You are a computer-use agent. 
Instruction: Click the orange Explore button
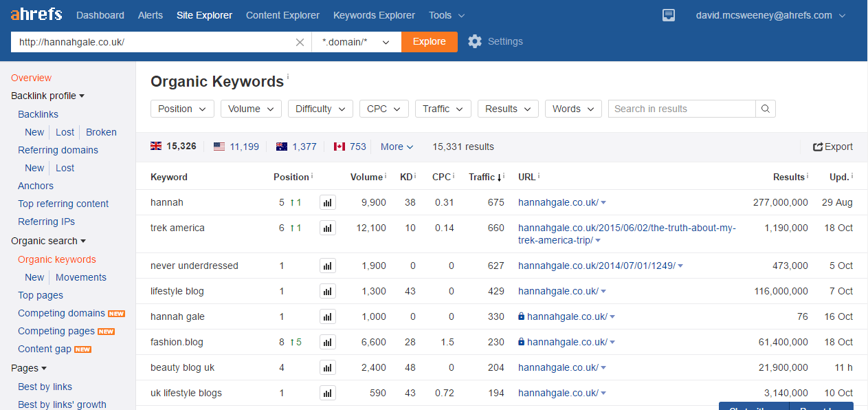point(430,42)
